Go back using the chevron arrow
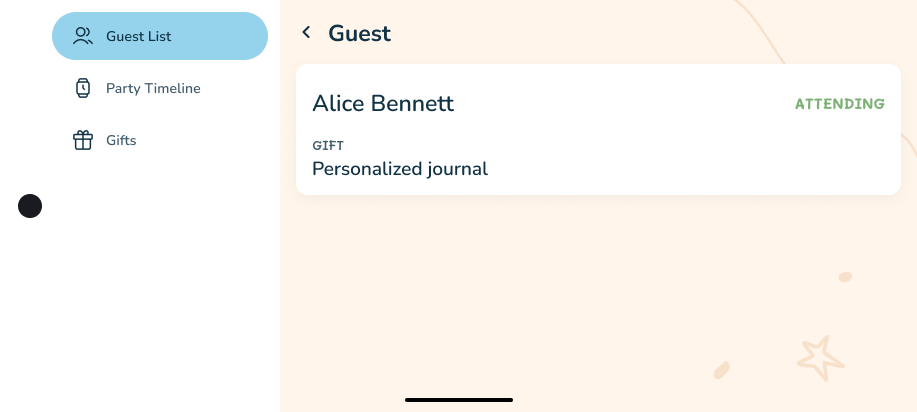Viewport: 917px width, 412px height. 306,33
